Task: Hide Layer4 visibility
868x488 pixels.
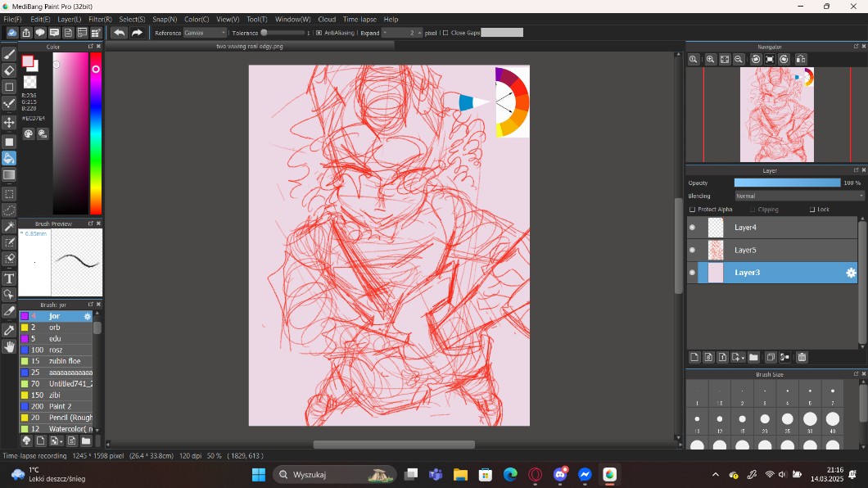Action: [x=692, y=228]
